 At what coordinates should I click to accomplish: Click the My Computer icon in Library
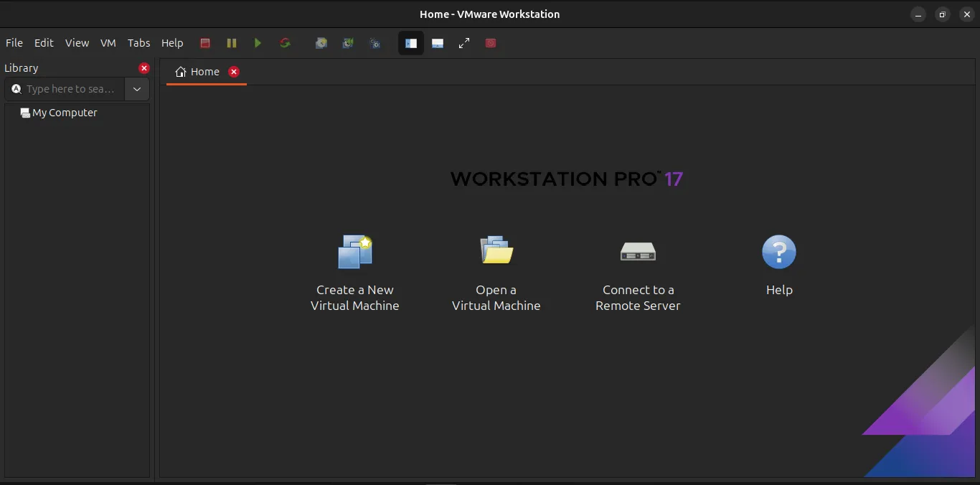(25, 113)
